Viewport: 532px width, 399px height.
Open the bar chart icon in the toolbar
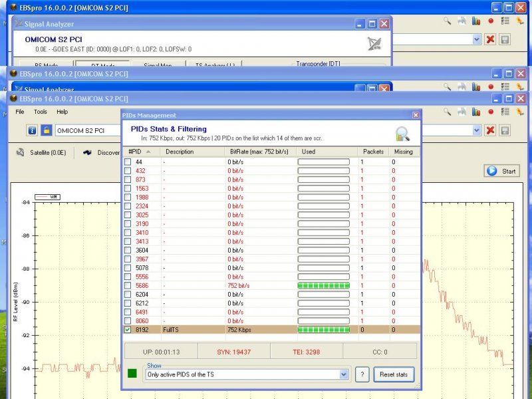point(476,112)
